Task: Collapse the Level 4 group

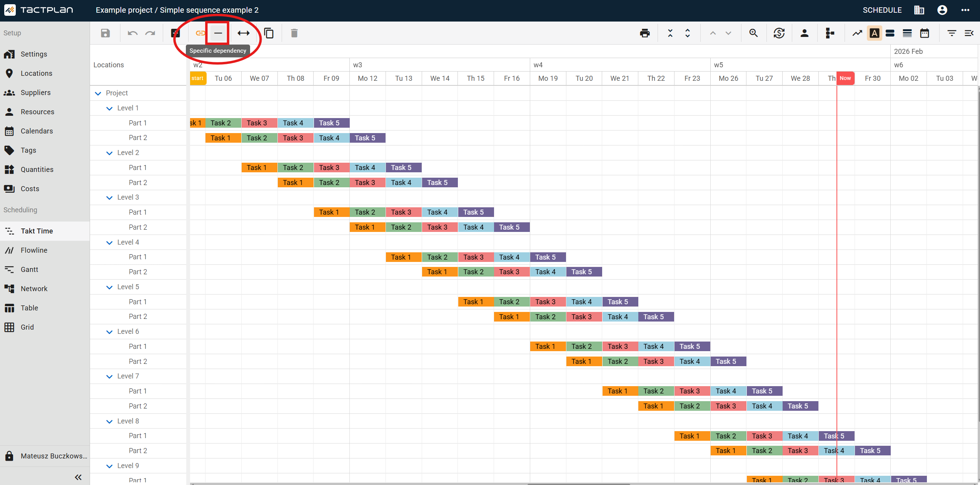Action: coord(109,243)
